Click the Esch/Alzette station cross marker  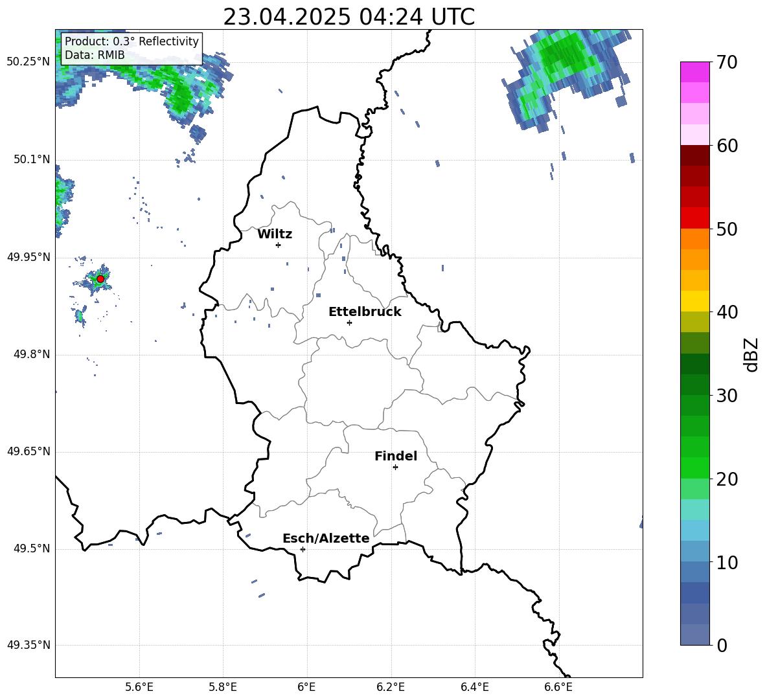coord(303,549)
